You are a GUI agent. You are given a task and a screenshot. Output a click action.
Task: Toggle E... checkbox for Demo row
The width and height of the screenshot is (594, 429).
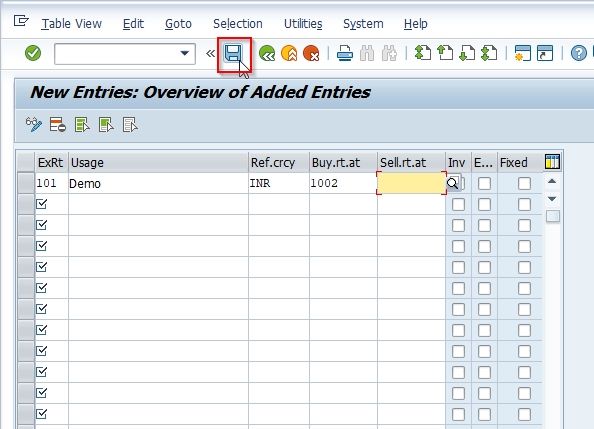click(484, 183)
